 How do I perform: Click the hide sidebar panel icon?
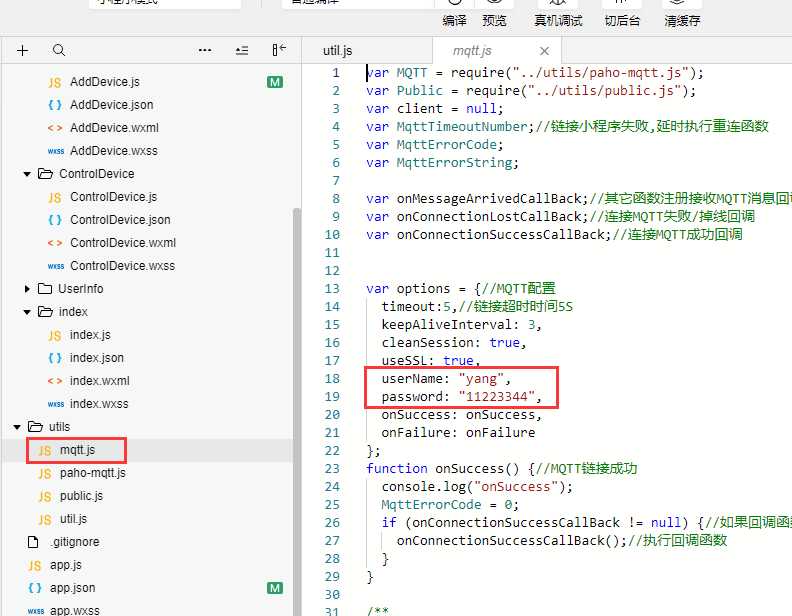coord(279,49)
